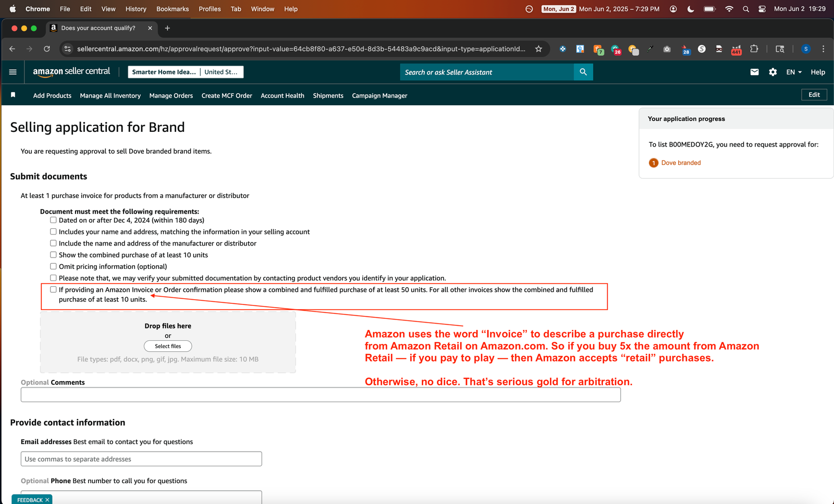
Task: Open the Chrome tab search side panel icon
Action: (780, 49)
